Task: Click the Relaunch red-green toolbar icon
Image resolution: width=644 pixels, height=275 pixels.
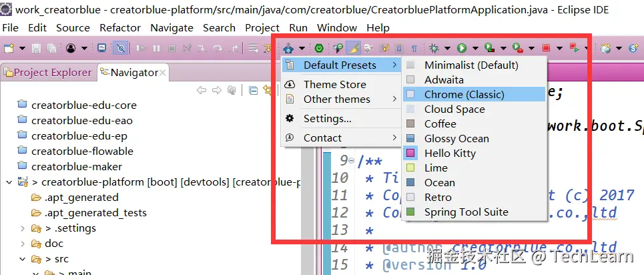Action: pyautogui.click(x=574, y=48)
